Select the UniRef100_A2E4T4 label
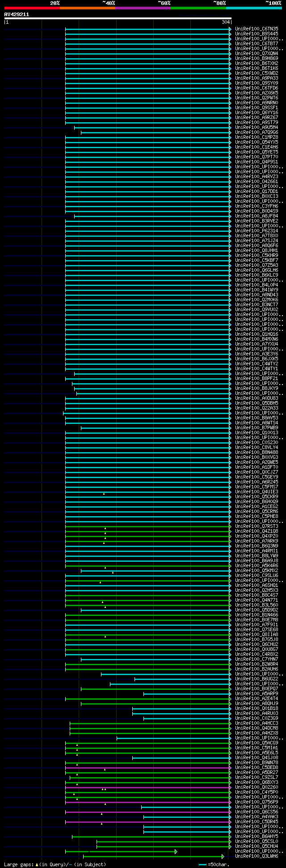This screenshot has height=868, width=286. pos(257,698)
